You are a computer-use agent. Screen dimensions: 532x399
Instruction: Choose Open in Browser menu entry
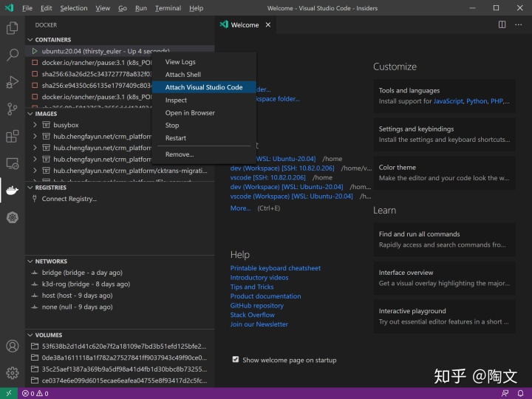click(204, 112)
